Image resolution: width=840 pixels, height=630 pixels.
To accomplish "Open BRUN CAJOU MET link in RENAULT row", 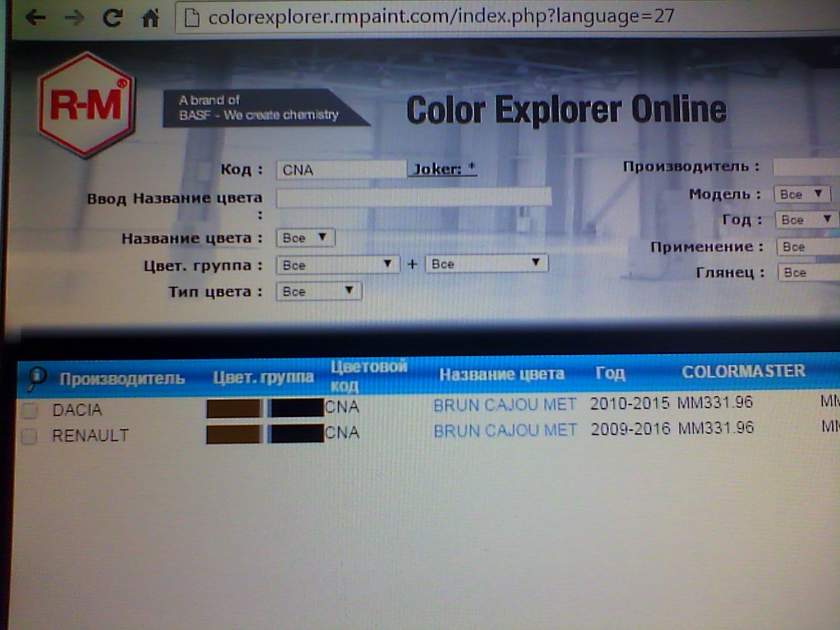I will pos(505,430).
